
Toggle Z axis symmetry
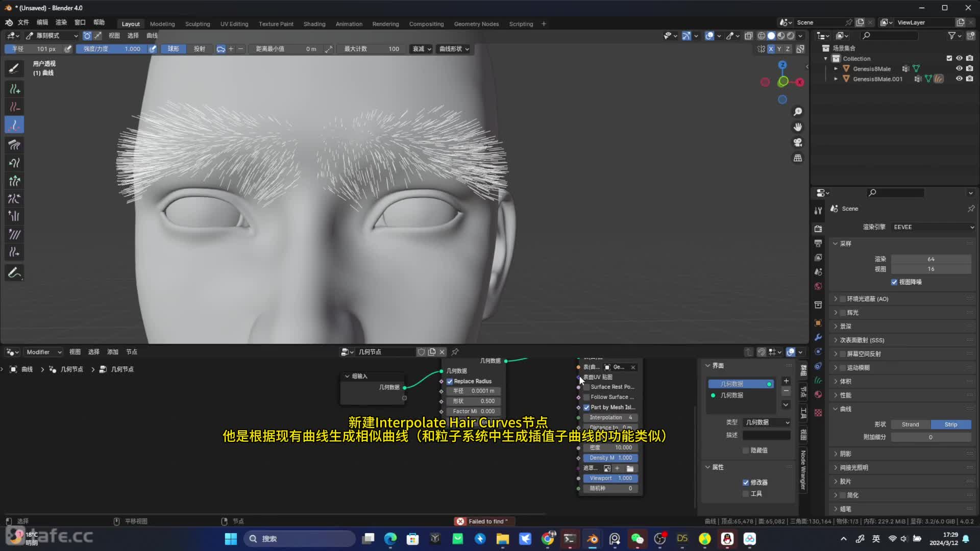coord(788,49)
